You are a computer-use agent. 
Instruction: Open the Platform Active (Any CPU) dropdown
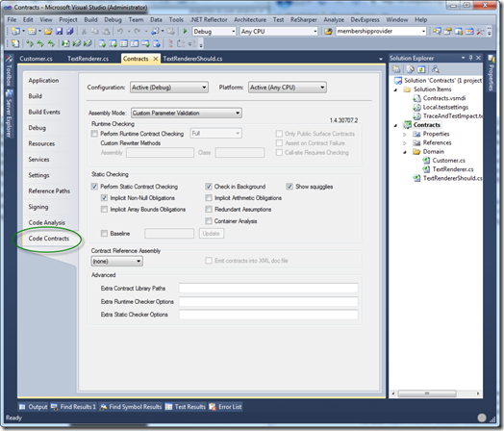(x=288, y=88)
